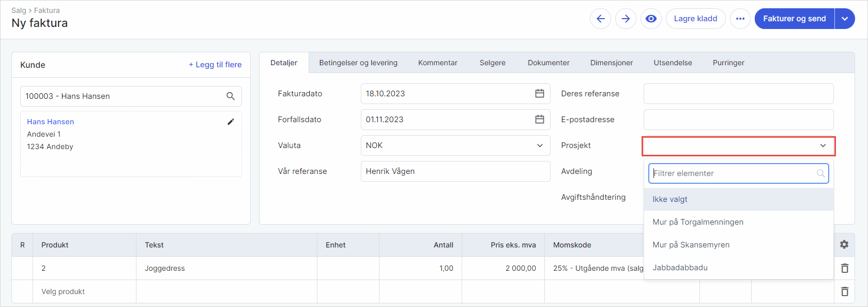The image size is (868, 307).
Task: Click the Legg til flere link
Action: click(x=215, y=65)
